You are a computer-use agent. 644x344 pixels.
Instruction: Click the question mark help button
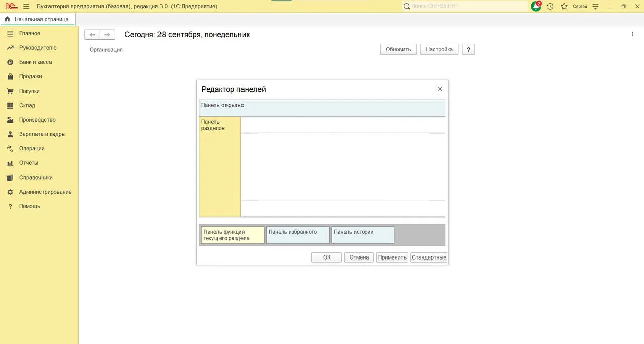point(468,49)
